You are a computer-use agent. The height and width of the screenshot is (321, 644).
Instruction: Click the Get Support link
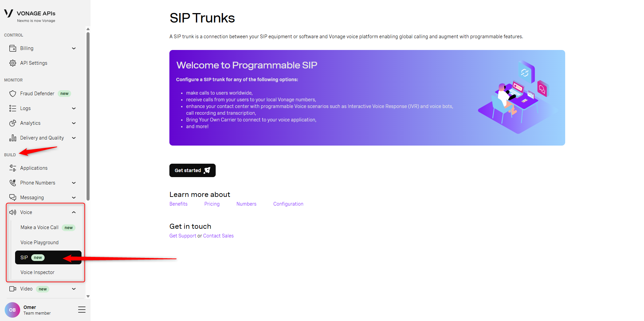point(183,236)
